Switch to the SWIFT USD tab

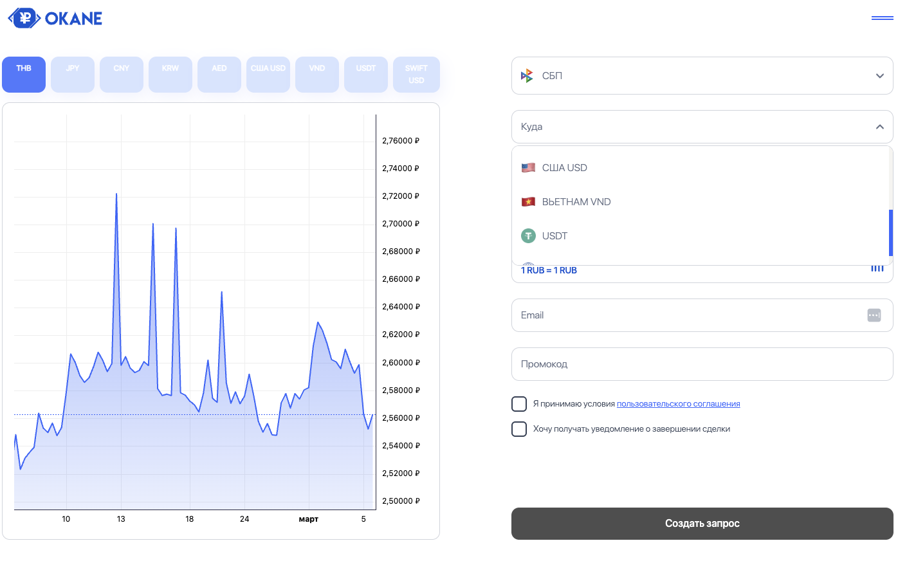[416, 75]
